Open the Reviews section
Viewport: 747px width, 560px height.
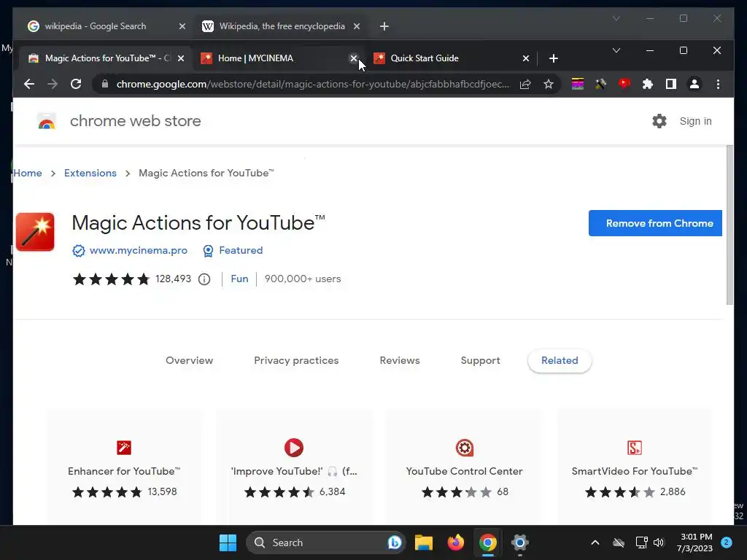(400, 360)
